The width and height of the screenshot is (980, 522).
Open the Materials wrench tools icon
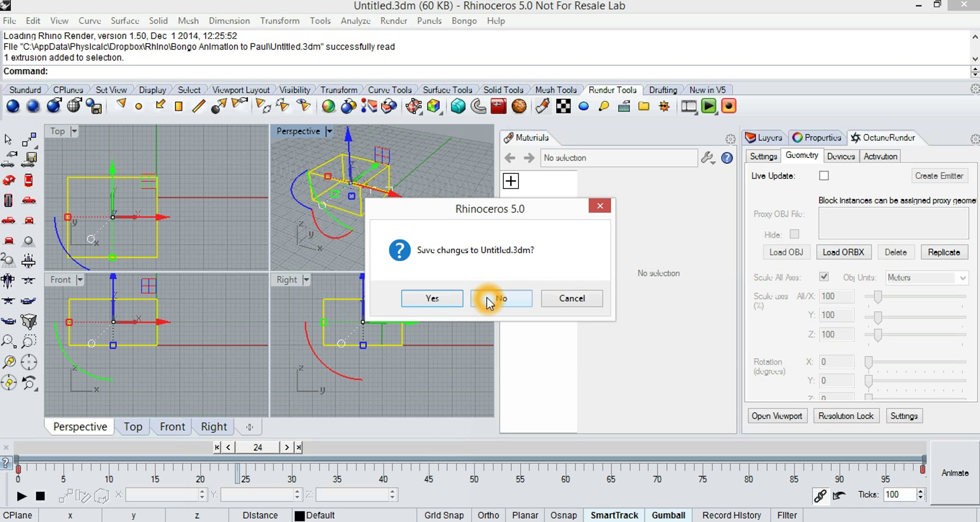708,158
